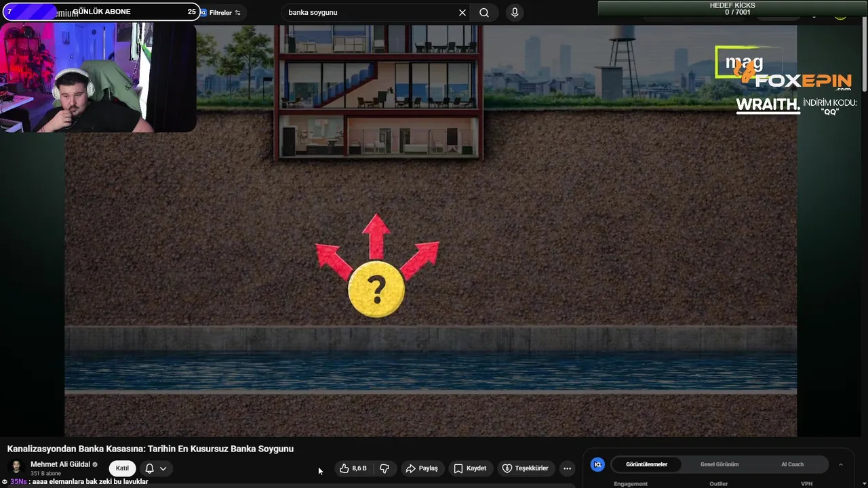Open the three-dot more actions menu
This screenshot has width=868, height=488.
click(x=568, y=468)
